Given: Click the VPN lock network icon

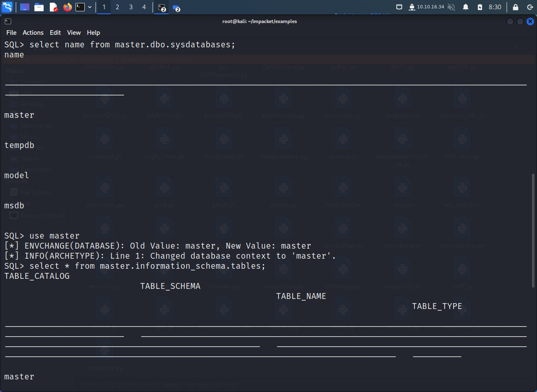Looking at the screenshot, I should [412, 7].
